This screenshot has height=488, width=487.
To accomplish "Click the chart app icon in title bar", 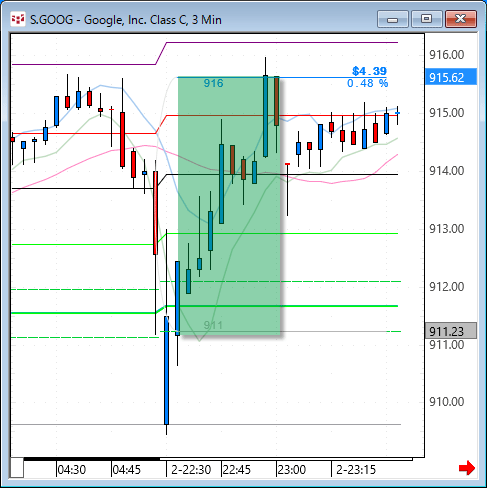I will (x=18, y=19).
